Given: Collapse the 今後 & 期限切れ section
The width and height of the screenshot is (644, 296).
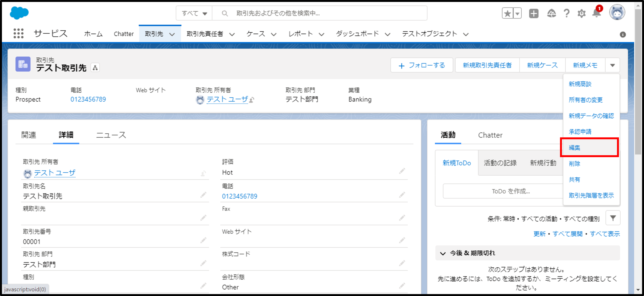Looking at the screenshot, I should click(x=443, y=253).
